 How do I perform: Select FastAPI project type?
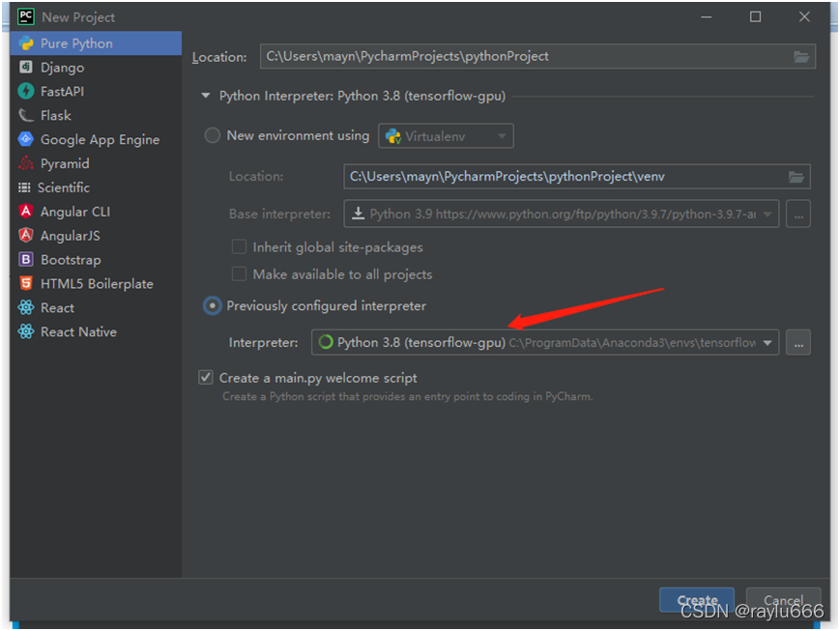pos(96,92)
